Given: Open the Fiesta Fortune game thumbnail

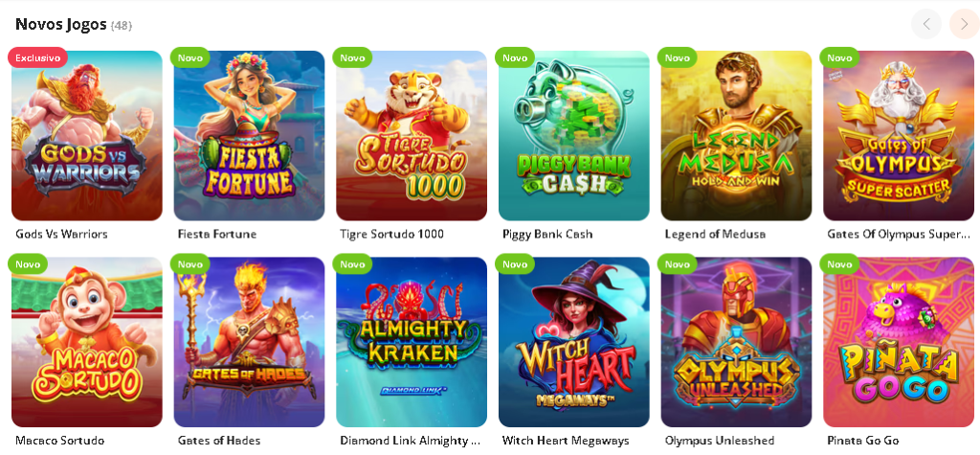Looking at the screenshot, I should pos(250,136).
